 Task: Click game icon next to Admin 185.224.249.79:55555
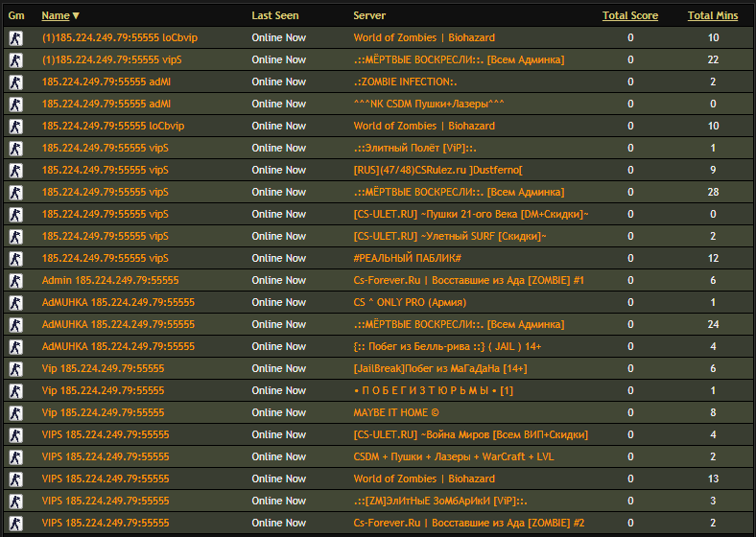16,281
